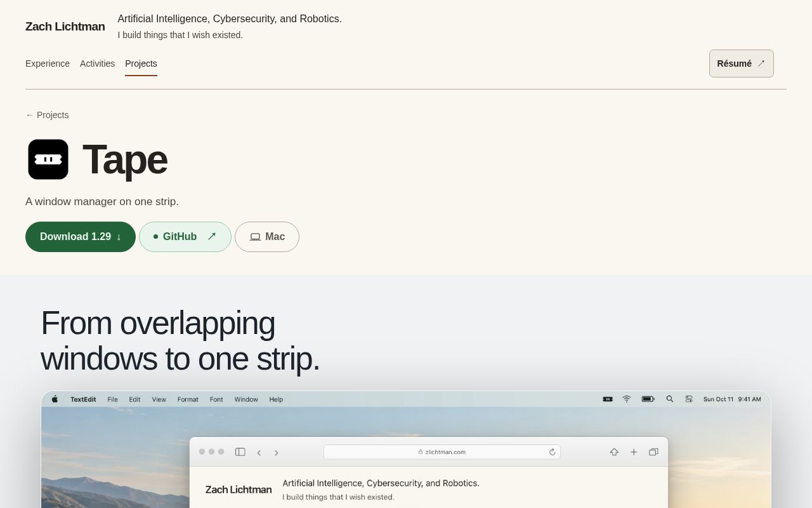Screen dimensions: 812x508
Task: Click Safari share icon
Action: (x=614, y=452)
